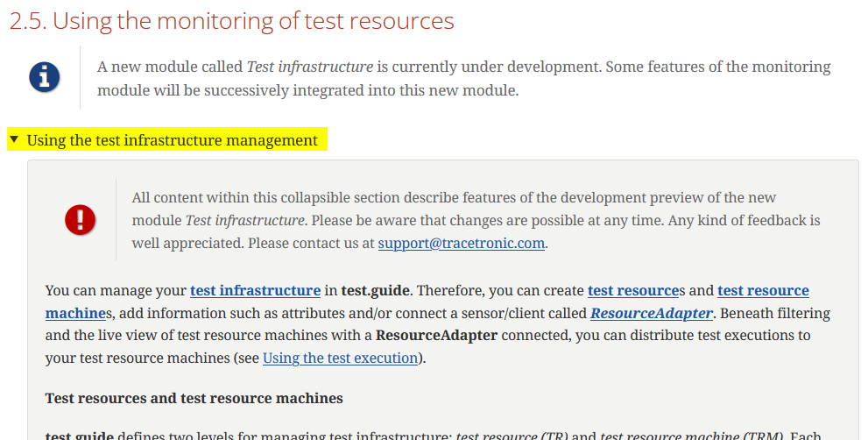Screen dimensions: 868x440
Task: Follow the test infrastructure glossary link
Action: coord(255,290)
